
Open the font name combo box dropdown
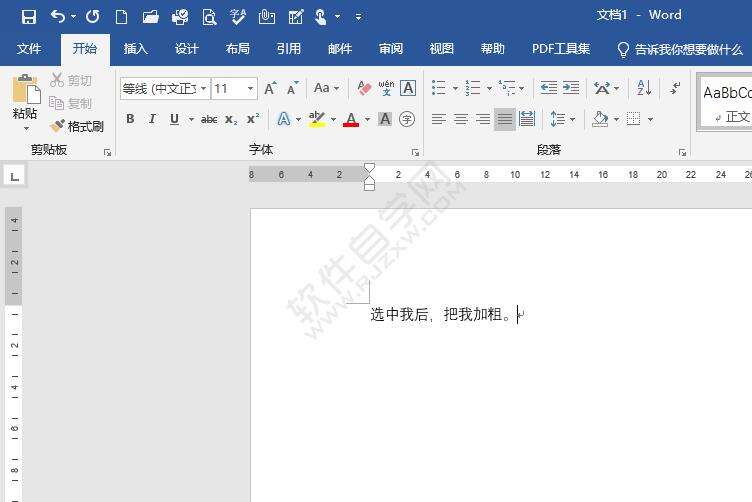(203, 88)
